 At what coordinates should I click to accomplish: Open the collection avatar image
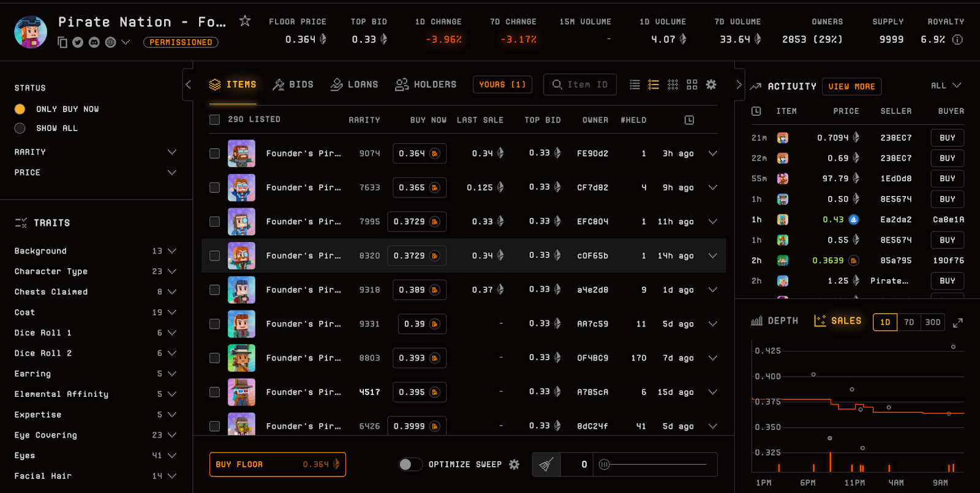(x=31, y=32)
